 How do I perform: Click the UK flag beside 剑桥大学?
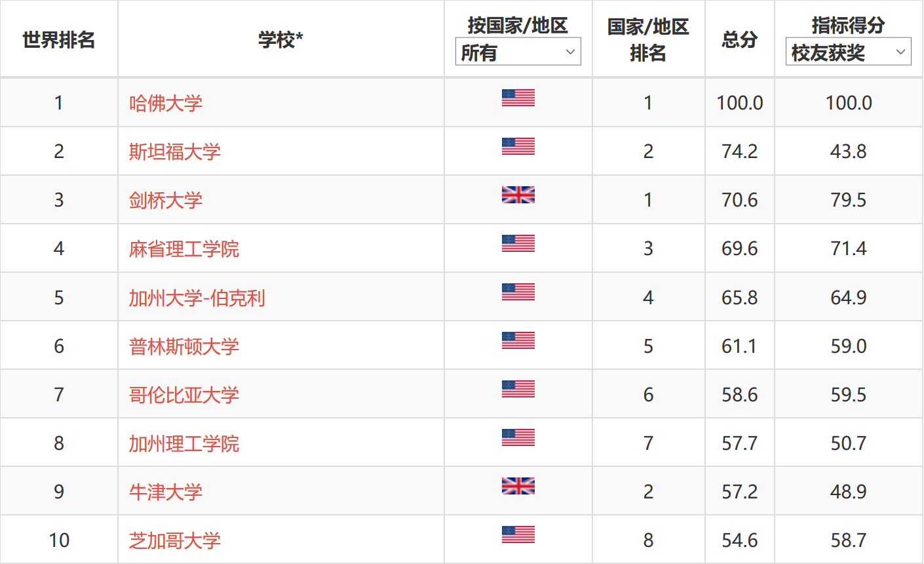(518, 195)
